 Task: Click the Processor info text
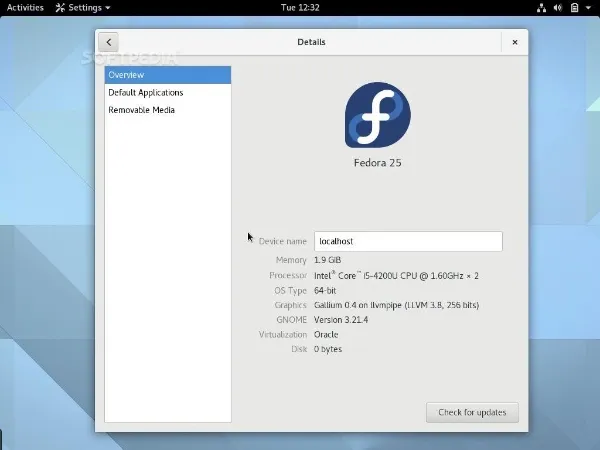(396, 275)
